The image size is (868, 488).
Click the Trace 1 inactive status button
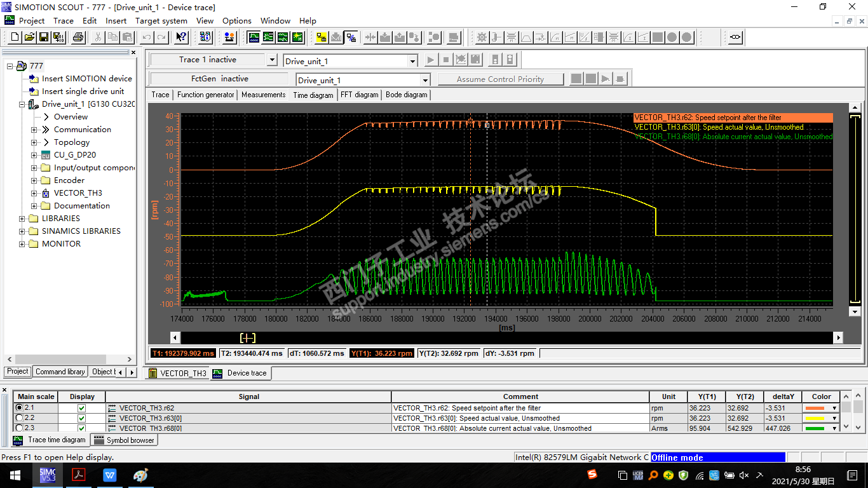[208, 60]
